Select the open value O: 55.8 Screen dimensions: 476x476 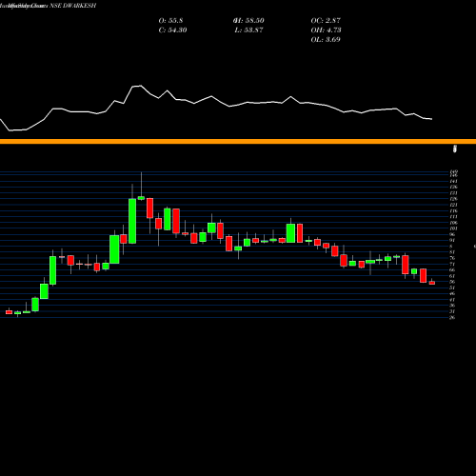(x=170, y=20)
